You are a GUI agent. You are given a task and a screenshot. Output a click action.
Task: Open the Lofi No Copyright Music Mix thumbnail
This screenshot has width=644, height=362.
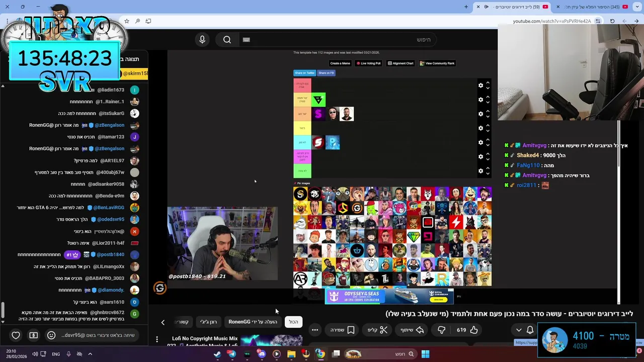click(x=271, y=341)
